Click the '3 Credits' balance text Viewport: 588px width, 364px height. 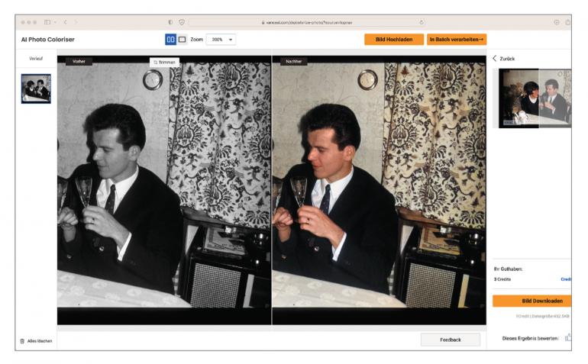[x=502, y=279]
